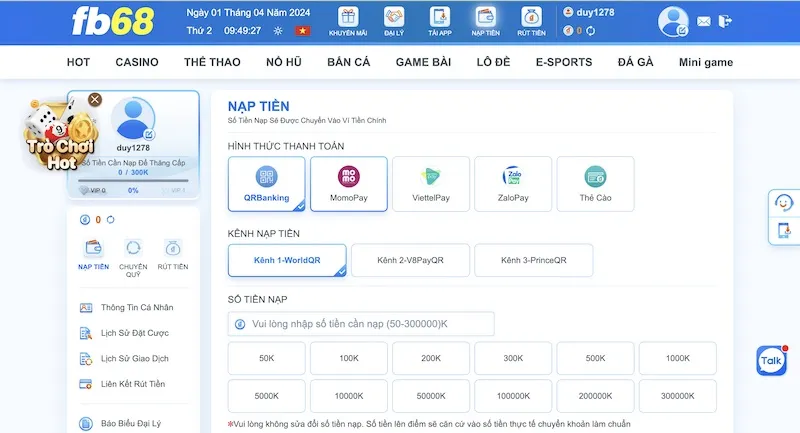Open Lịch Sử Giao Dịch link
The height and width of the screenshot is (433, 800).
point(134,359)
